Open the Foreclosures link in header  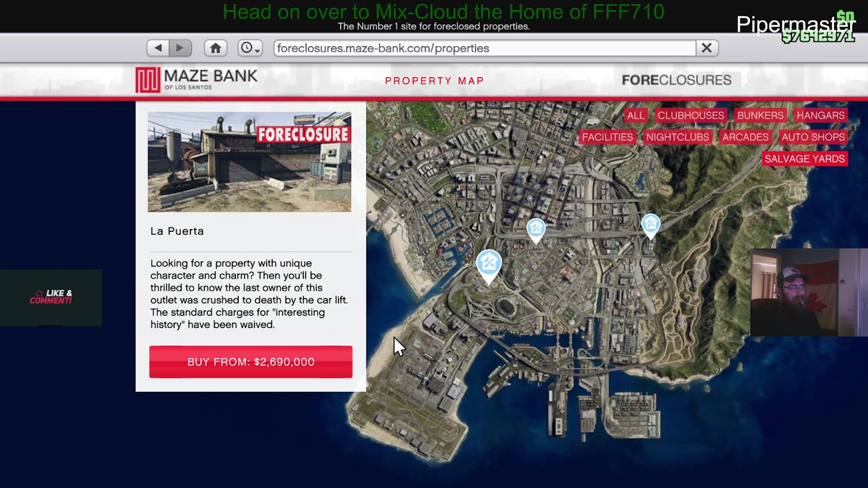coord(676,80)
